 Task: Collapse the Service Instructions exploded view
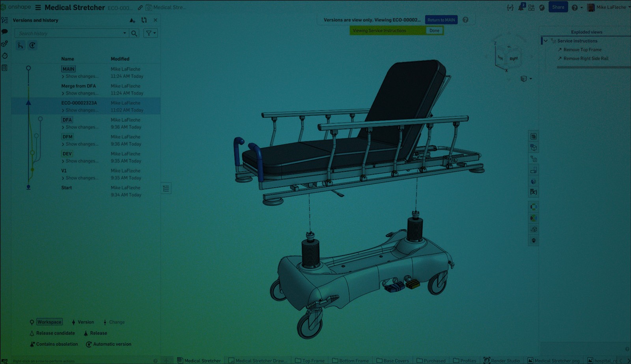coord(545,41)
